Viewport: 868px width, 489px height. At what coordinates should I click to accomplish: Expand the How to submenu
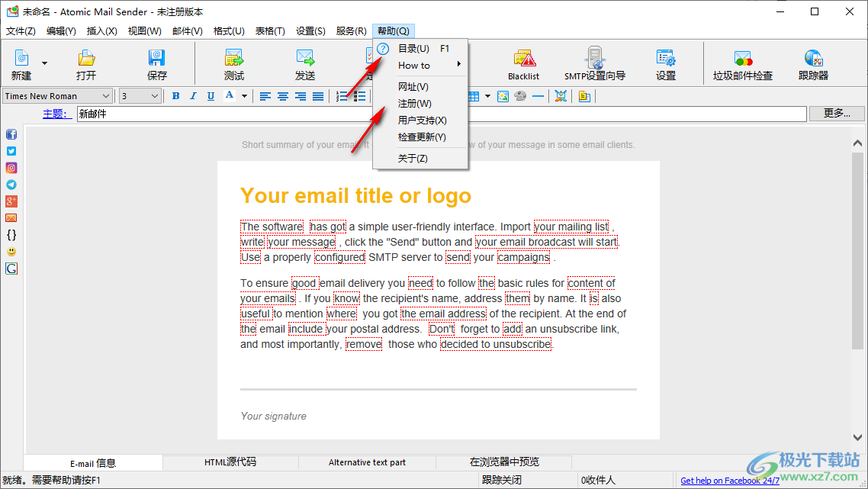click(x=421, y=66)
